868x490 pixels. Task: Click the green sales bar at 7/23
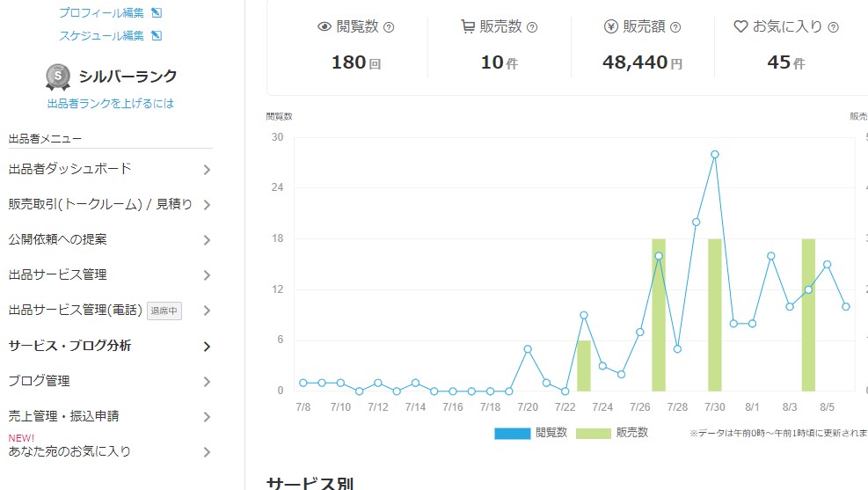pos(584,365)
